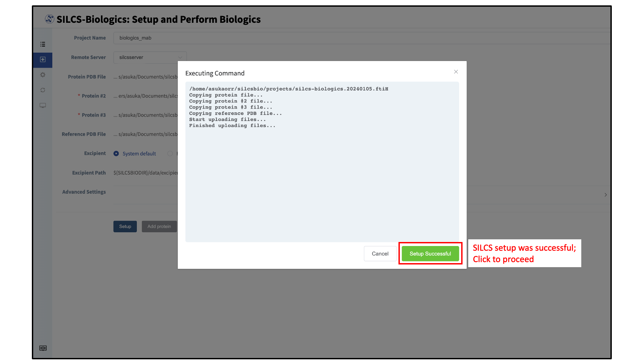Open the project list sidebar icon
Image resolution: width=644 pixels, height=362 pixels.
(43, 44)
